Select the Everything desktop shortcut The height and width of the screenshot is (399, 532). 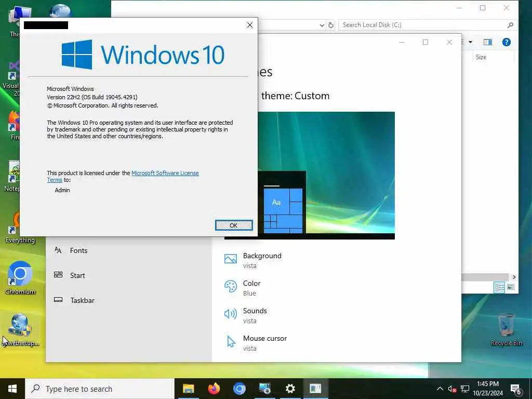click(20, 227)
